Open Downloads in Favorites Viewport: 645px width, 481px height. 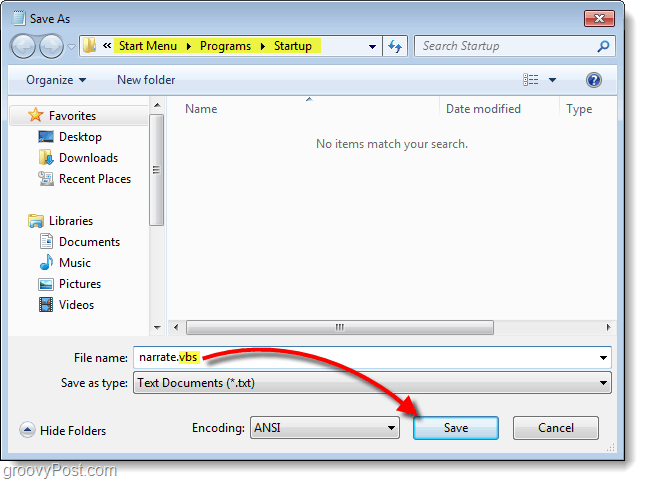[x=88, y=158]
